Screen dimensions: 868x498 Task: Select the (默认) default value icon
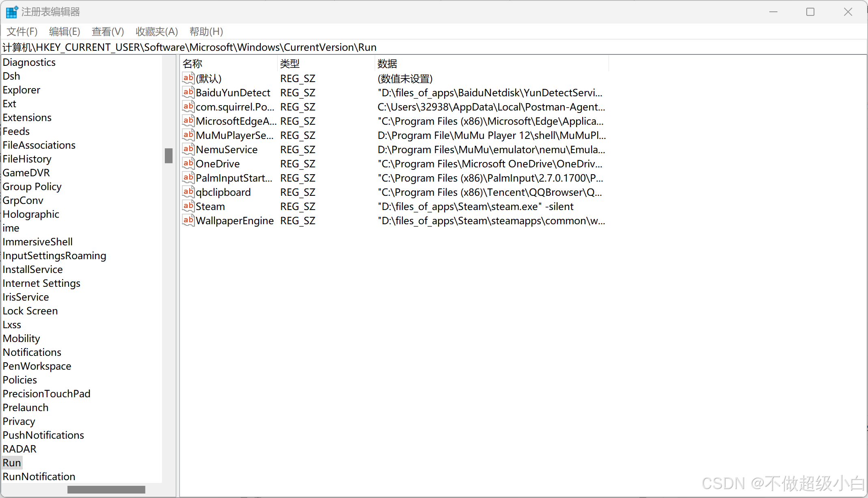pos(188,78)
